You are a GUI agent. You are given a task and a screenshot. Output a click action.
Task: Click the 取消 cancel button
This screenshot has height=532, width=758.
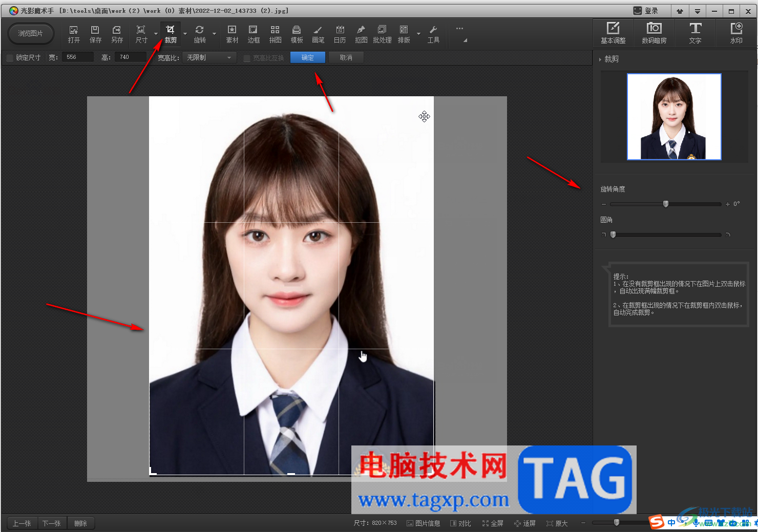click(x=346, y=58)
